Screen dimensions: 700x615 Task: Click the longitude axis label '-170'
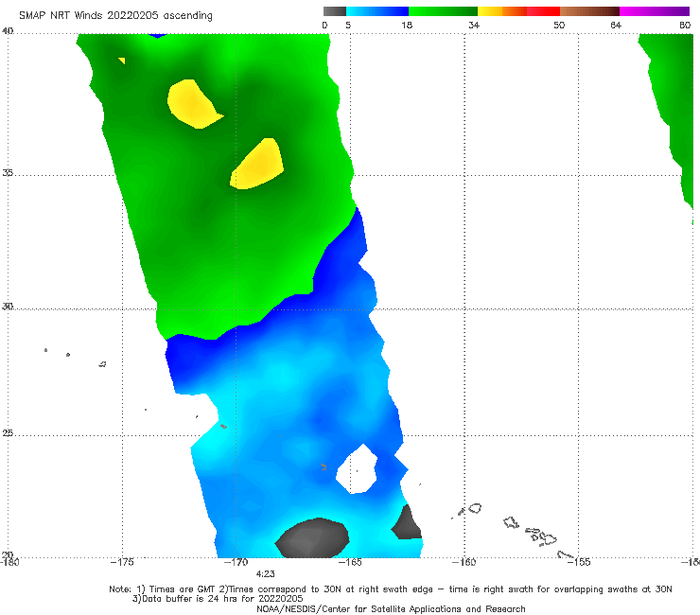(x=236, y=562)
